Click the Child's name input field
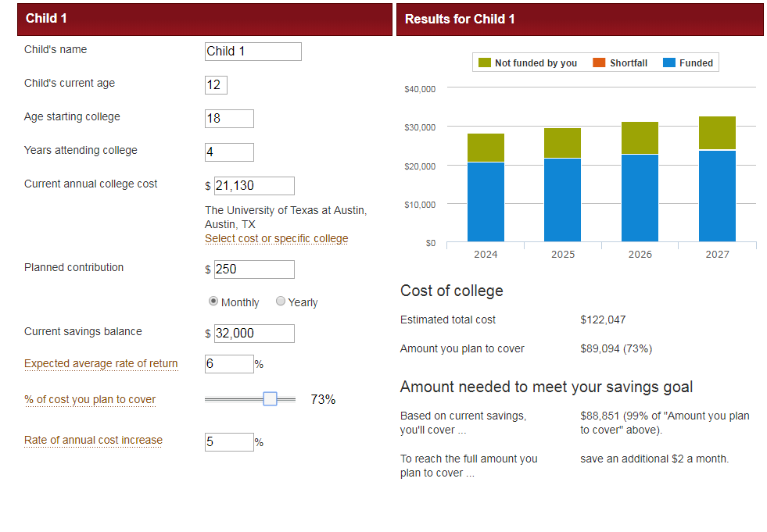 [252, 51]
